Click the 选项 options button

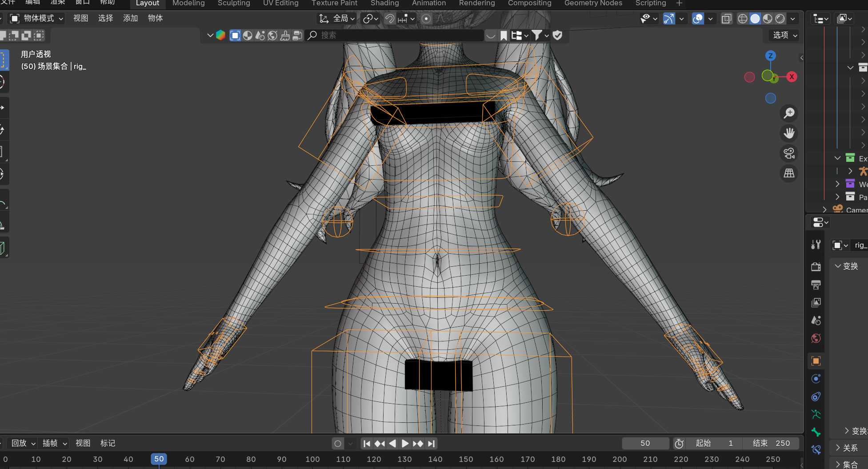pos(784,35)
